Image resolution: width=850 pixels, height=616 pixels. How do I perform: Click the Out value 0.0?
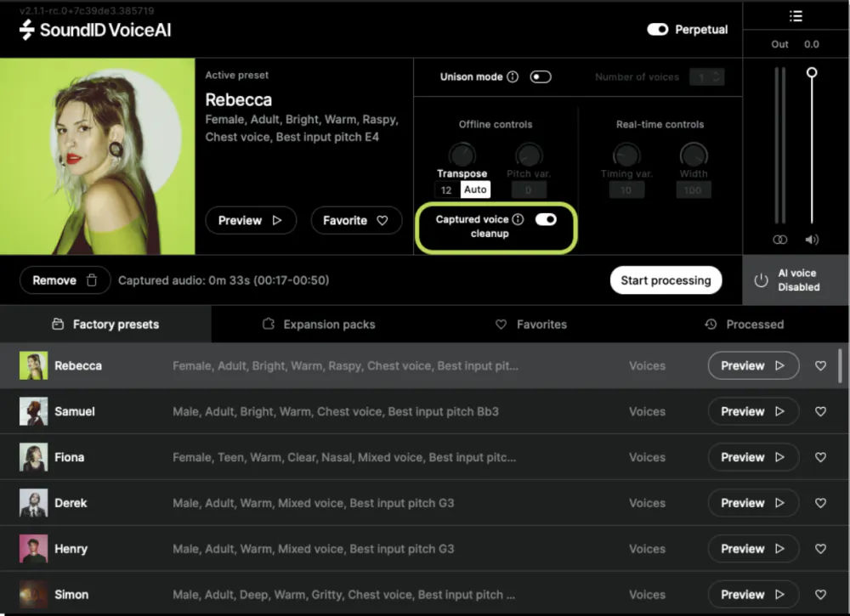[x=811, y=44]
